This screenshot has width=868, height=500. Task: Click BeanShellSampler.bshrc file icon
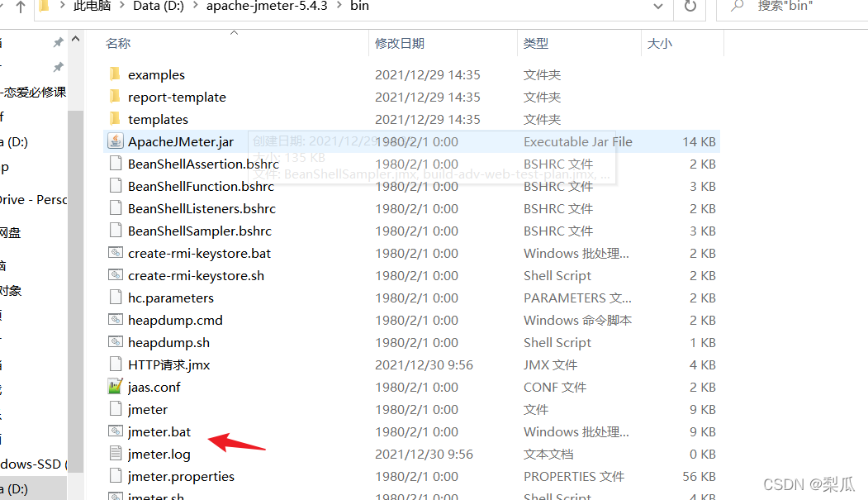[x=115, y=231]
